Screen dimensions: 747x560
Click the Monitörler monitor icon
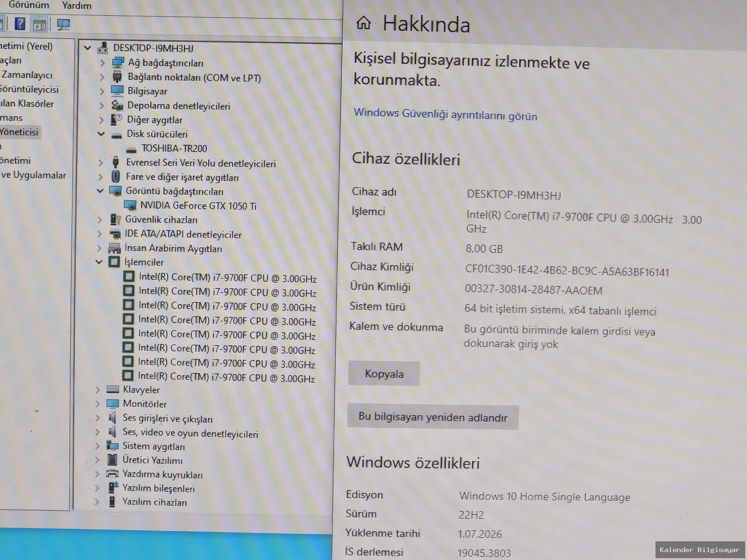[x=113, y=404]
